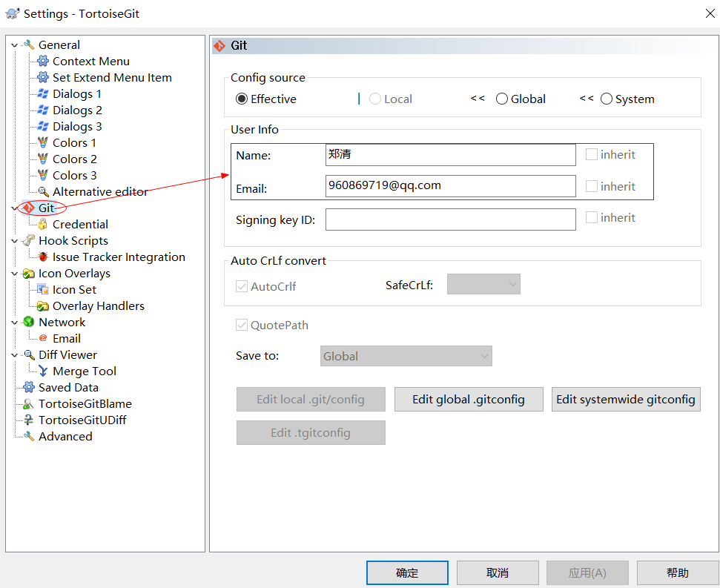Screen dimensions: 720x588
Task: Cancel with the 取消 button
Action: (498, 573)
